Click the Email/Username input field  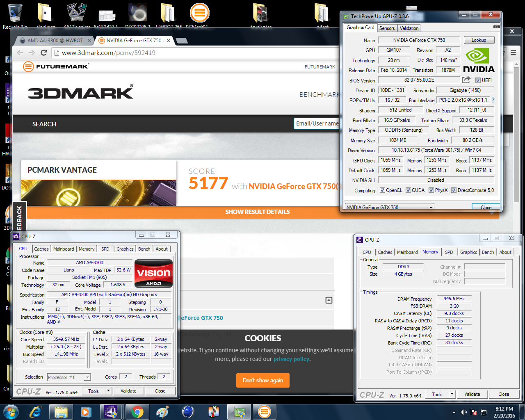317,123
